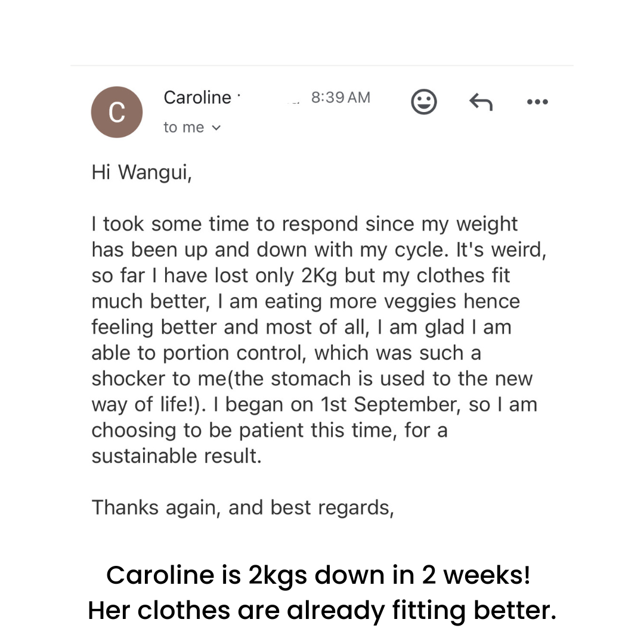The image size is (644, 644).
Task: Select the "Hi Wangui," greeting line
Action: (142, 172)
